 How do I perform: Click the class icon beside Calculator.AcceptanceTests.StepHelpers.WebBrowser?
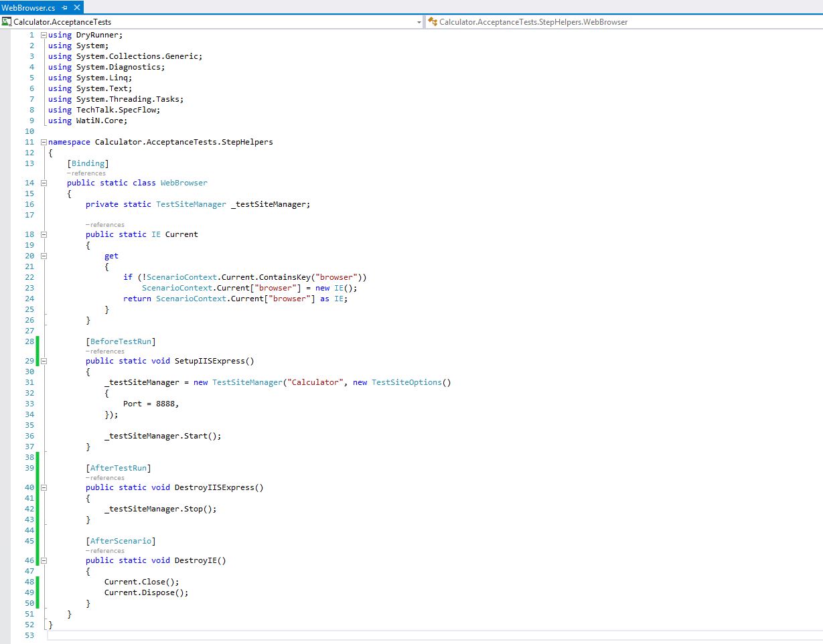pos(433,21)
